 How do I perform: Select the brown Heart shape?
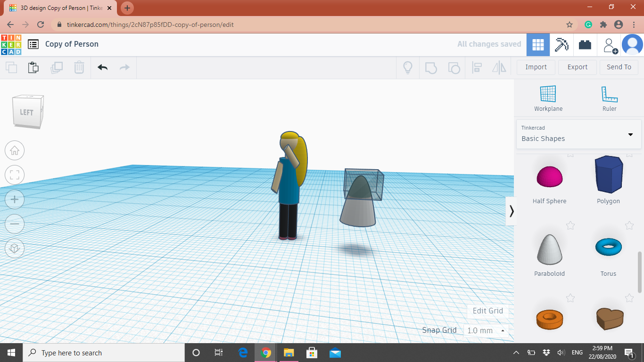click(x=610, y=319)
